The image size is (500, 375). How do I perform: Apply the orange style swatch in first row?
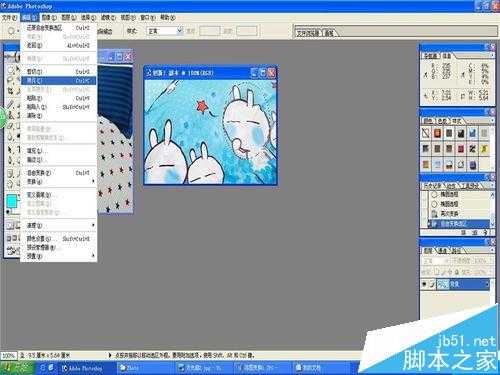437,133
